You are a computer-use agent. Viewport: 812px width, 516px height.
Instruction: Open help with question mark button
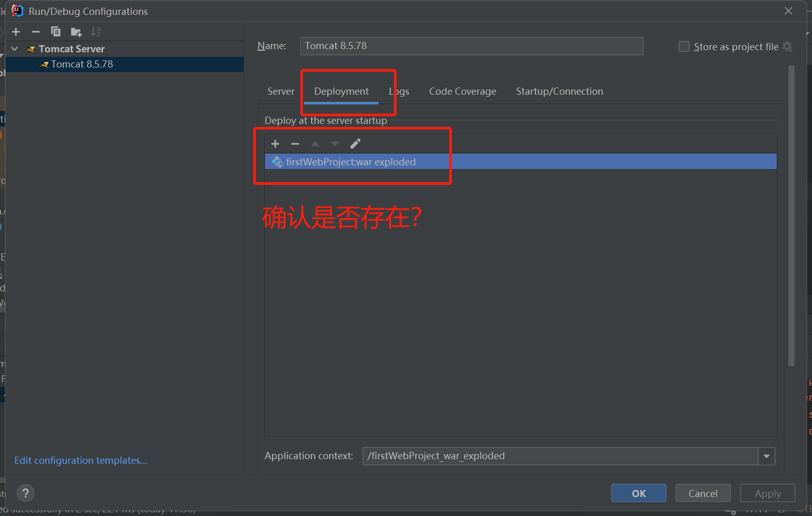tap(26, 493)
